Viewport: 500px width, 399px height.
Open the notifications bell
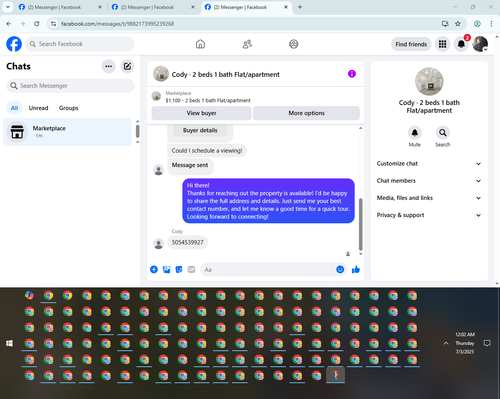(x=461, y=44)
